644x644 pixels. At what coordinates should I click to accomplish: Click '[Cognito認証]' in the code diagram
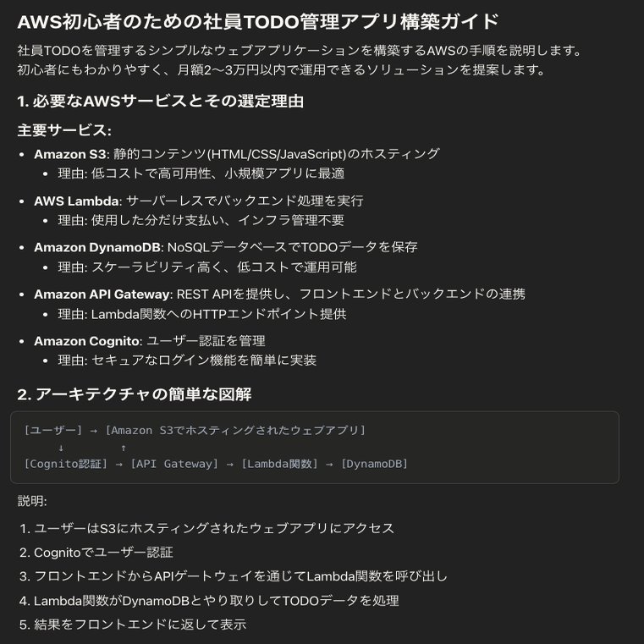click(66, 464)
